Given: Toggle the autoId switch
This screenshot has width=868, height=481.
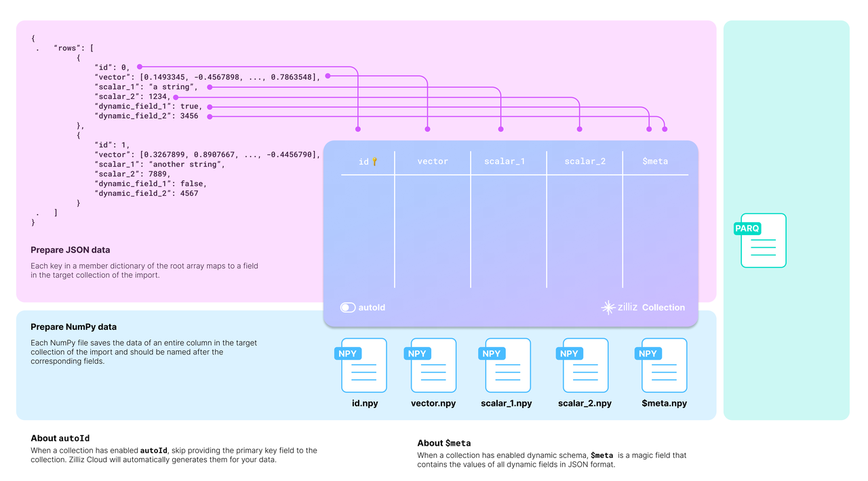Looking at the screenshot, I should pos(348,308).
